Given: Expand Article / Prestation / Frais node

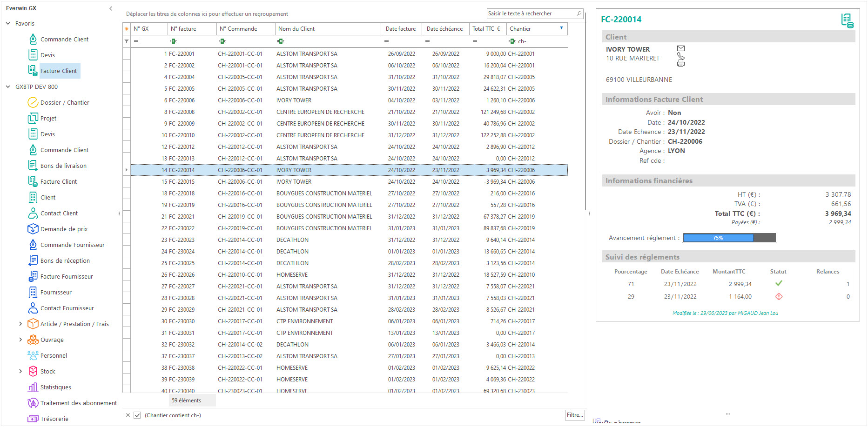Looking at the screenshot, I should click(20, 324).
